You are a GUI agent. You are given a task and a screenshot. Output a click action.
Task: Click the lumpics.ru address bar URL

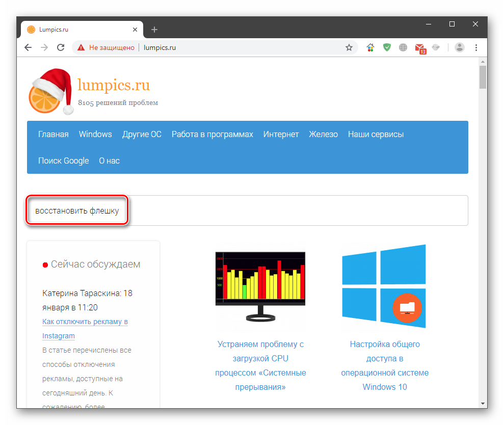pos(160,47)
